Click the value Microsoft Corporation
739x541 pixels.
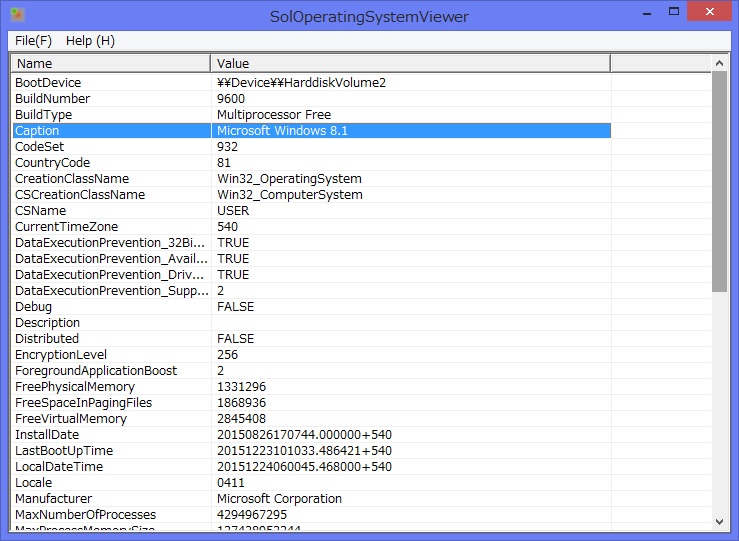[x=279, y=499]
